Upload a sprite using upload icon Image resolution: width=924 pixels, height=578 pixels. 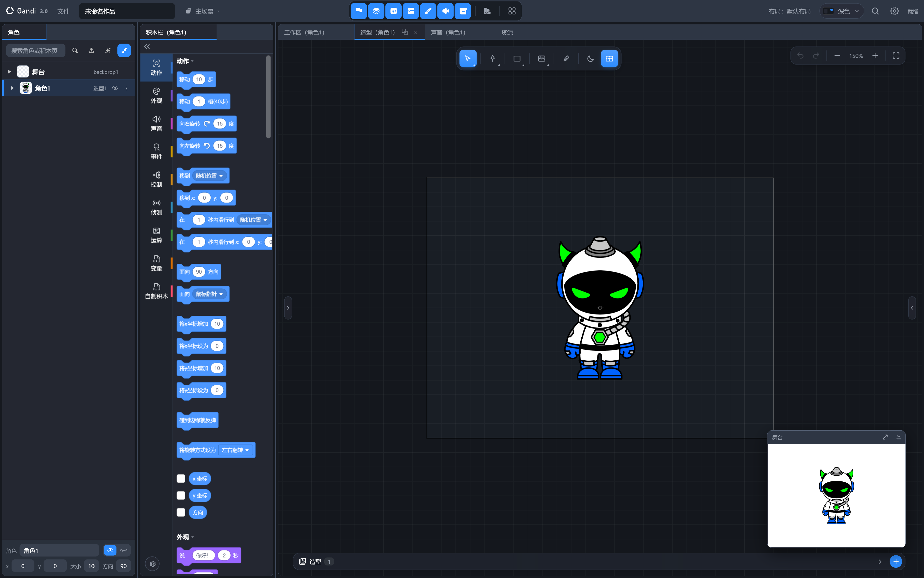click(x=91, y=51)
